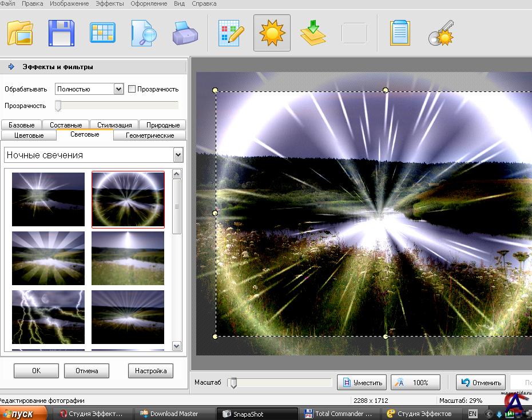Click the open folder icon in toolbar
This screenshot has width=532, height=420.
(20, 33)
